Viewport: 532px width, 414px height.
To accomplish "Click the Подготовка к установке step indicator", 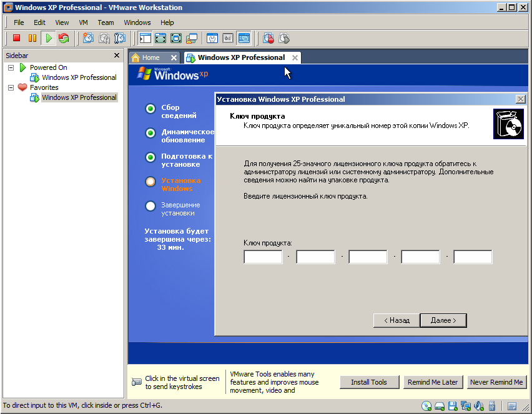I will (x=150, y=157).
